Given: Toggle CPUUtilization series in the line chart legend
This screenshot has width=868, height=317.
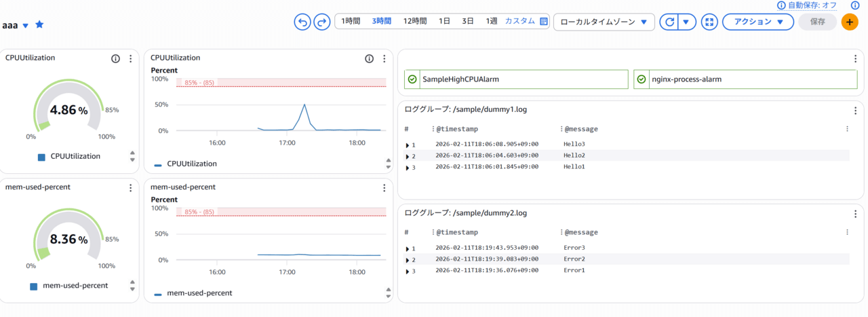Looking at the screenshot, I should tap(185, 164).
